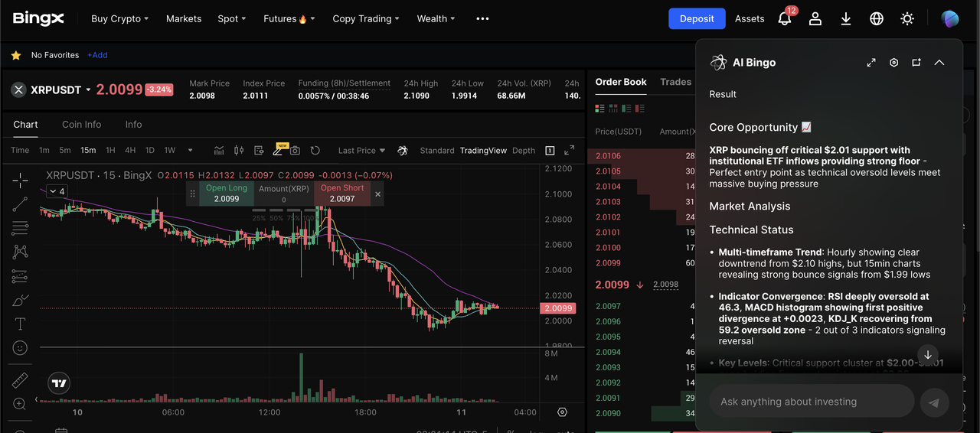Click the Ask anything about investing field
The height and width of the screenshot is (433, 980).
pos(812,402)
